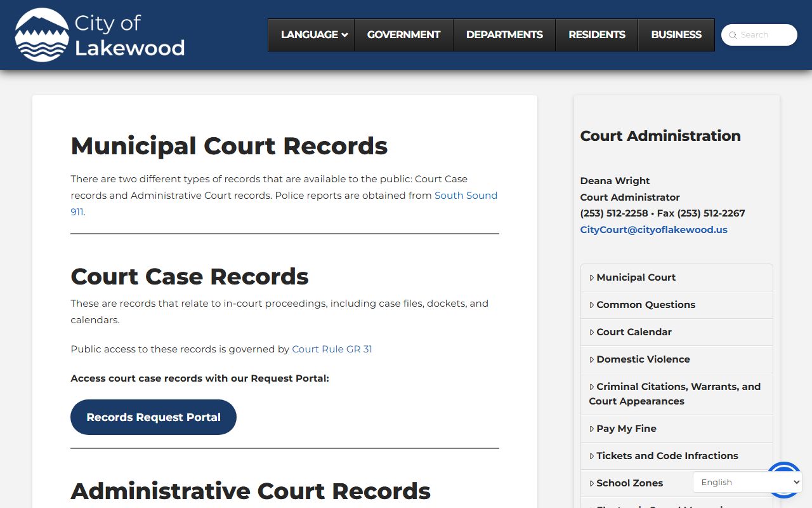Image resolution: width=812 pixels, height=508 pixels.
Task: Open the DEPARTMENTS menu
Action: (504, 35)
